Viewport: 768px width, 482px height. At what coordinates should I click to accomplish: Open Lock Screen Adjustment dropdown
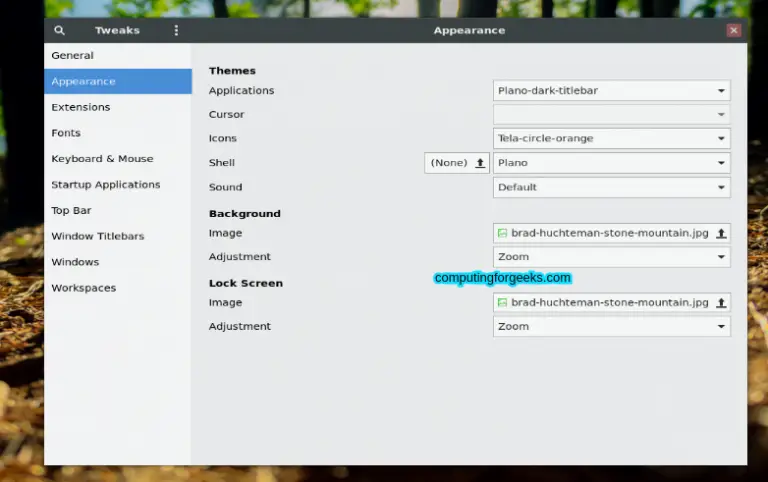[611, 326]
